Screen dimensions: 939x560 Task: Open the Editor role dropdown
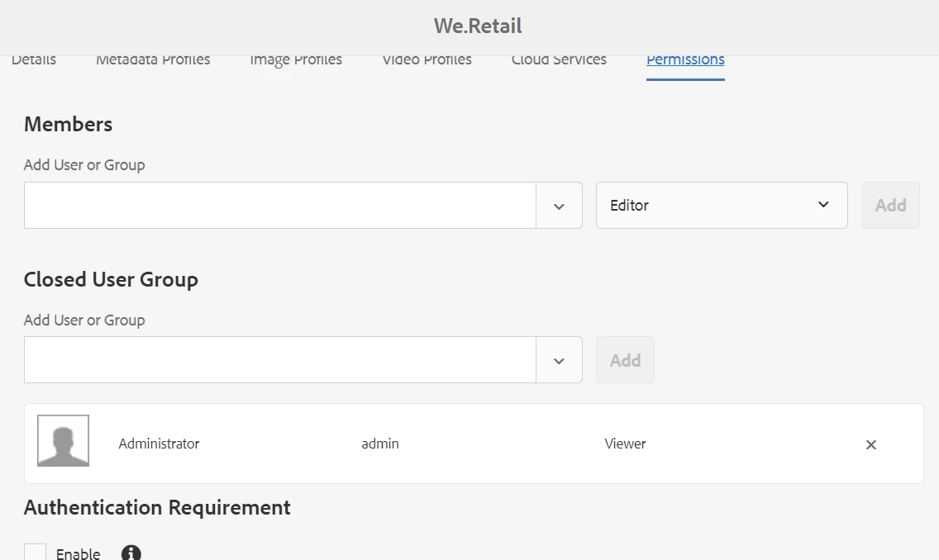pos(722,205)
